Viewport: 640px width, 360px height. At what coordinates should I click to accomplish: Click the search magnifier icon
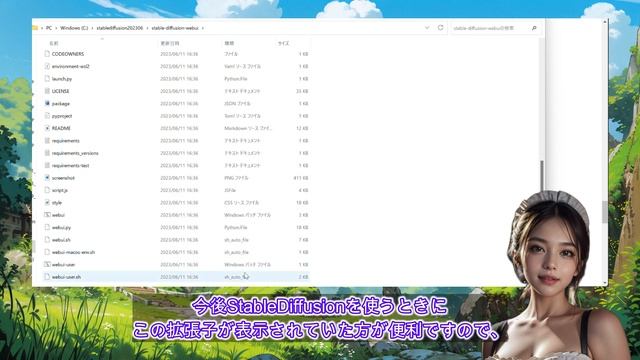pyautogui.click(x=534, y=28)
